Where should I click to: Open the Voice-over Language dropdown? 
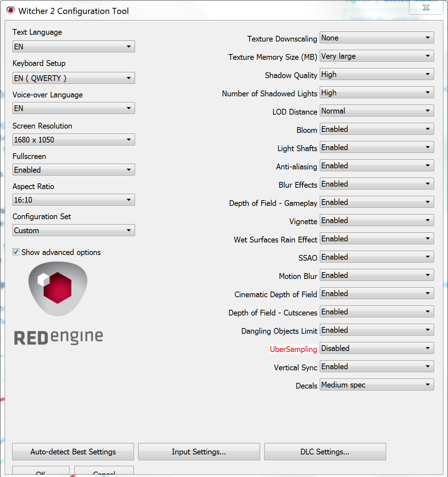point(74,108)
